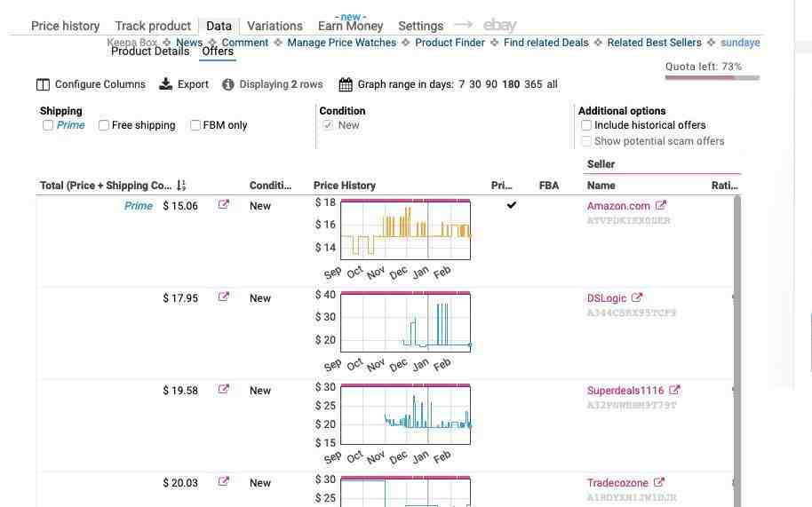Image resolution: width=812 pixels, height=507 pixels.
Task: Open external link icon next to $ 19.58
Action: 223,389
